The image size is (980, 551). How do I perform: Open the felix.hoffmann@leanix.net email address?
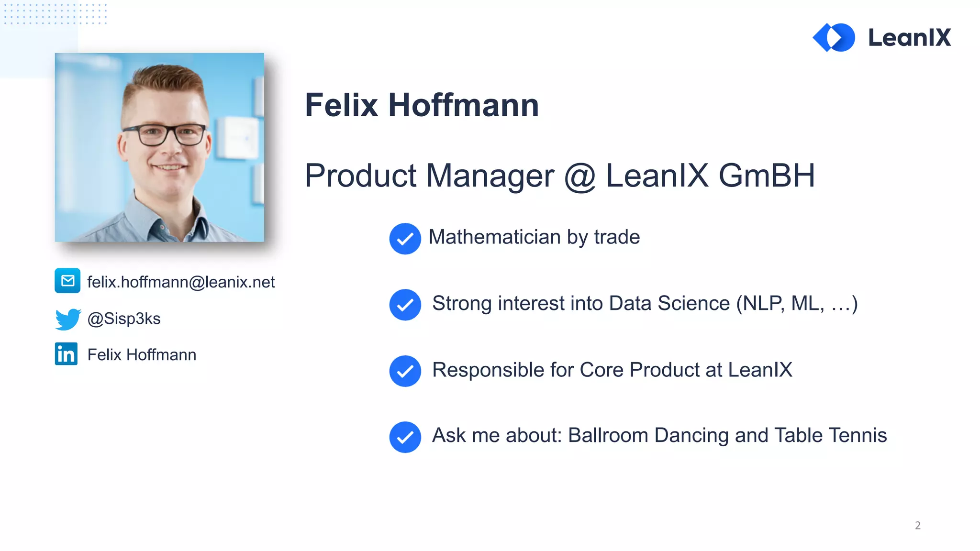pyautogui.click(x=181, y=282)
